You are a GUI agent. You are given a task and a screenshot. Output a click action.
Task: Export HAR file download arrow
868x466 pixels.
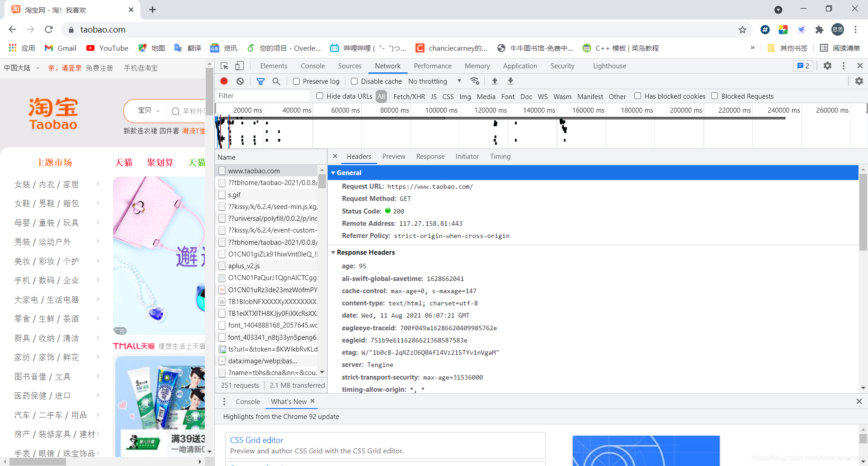coord(510,81)
